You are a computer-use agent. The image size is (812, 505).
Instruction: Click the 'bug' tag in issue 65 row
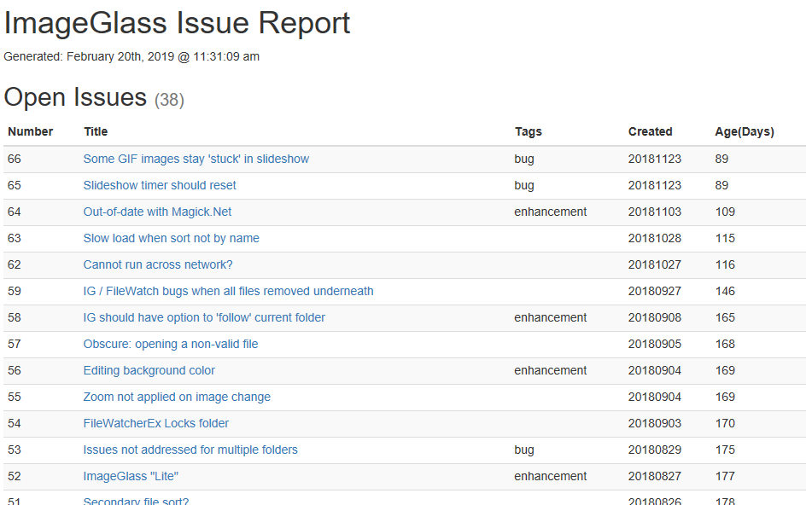[524, 185]
